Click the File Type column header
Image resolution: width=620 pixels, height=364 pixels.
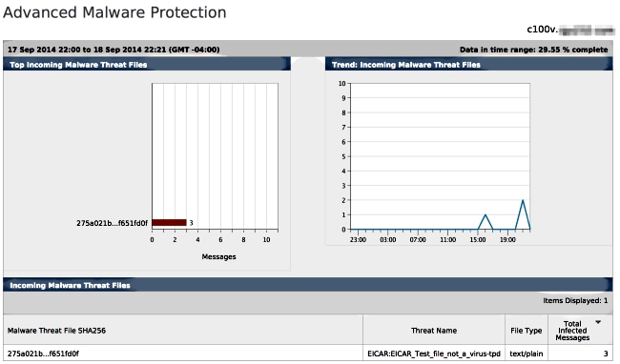click(x=526, y=331)
